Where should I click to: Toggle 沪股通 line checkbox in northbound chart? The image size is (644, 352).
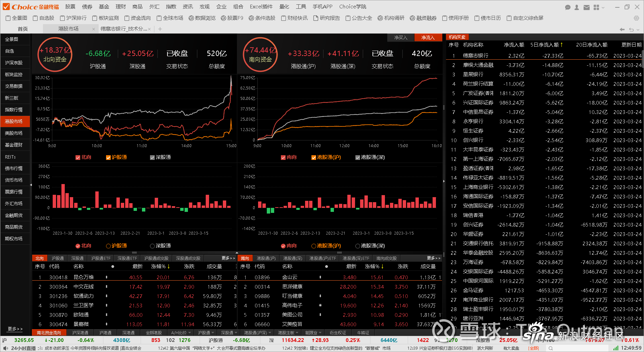point(108,158)
